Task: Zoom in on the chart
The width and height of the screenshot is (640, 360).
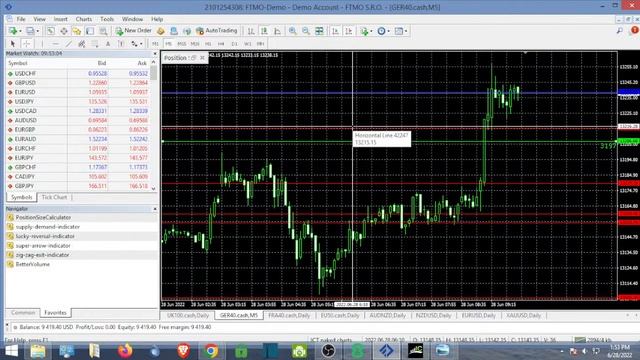Action: pos(293,31)
